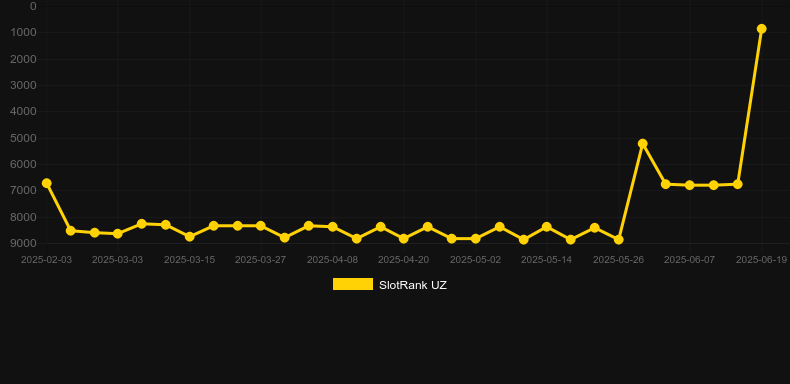Select the first data point at 2025-02-03
Screen dimensions: 790x384
[x=46, y=183]
